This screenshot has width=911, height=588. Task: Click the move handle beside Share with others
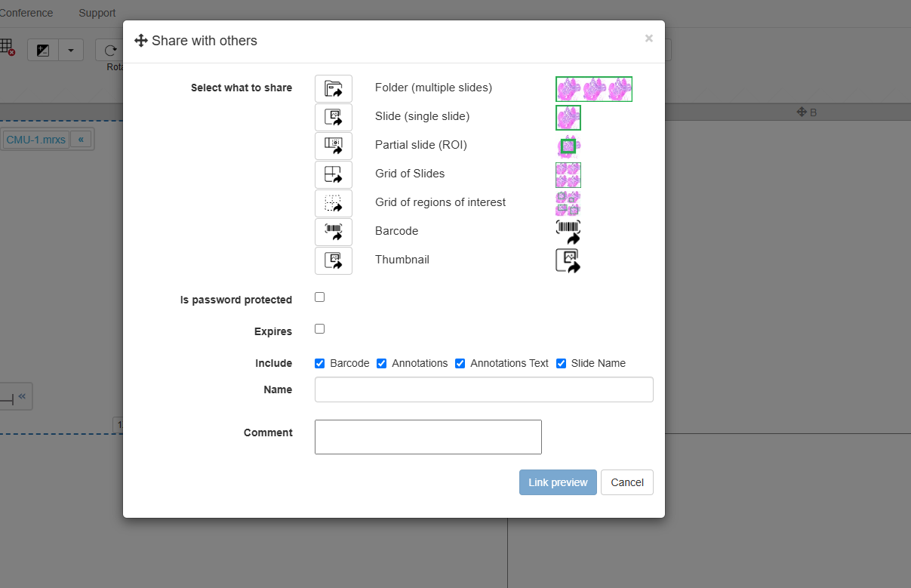140,41
